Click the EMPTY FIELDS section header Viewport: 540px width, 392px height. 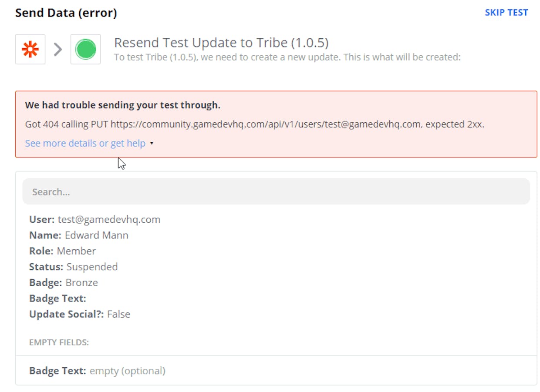(59, 342)
